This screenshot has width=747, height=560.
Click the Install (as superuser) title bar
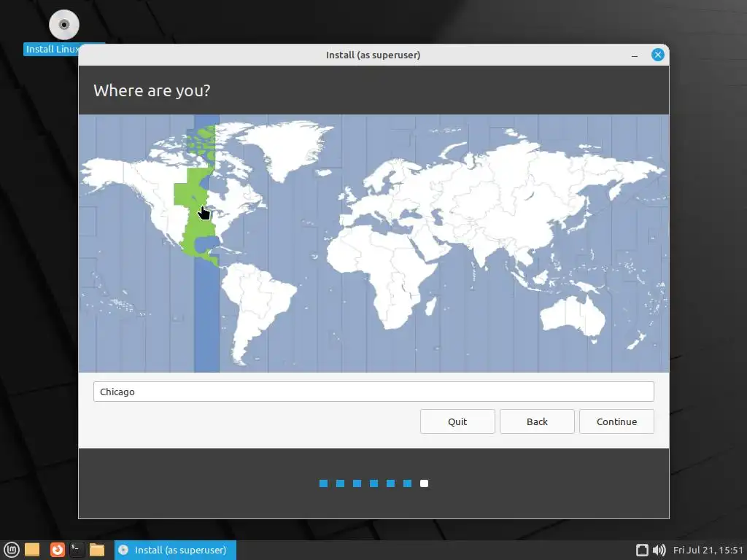coord(373,55)
